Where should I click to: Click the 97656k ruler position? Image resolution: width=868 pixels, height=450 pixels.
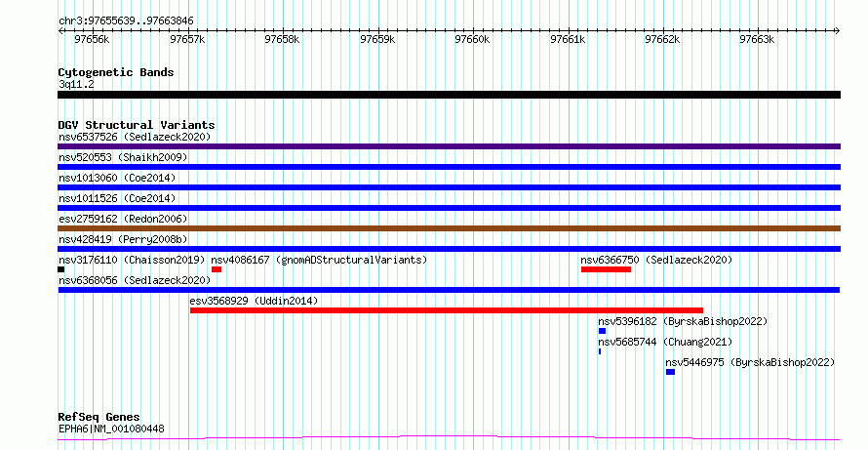(92, 39)
